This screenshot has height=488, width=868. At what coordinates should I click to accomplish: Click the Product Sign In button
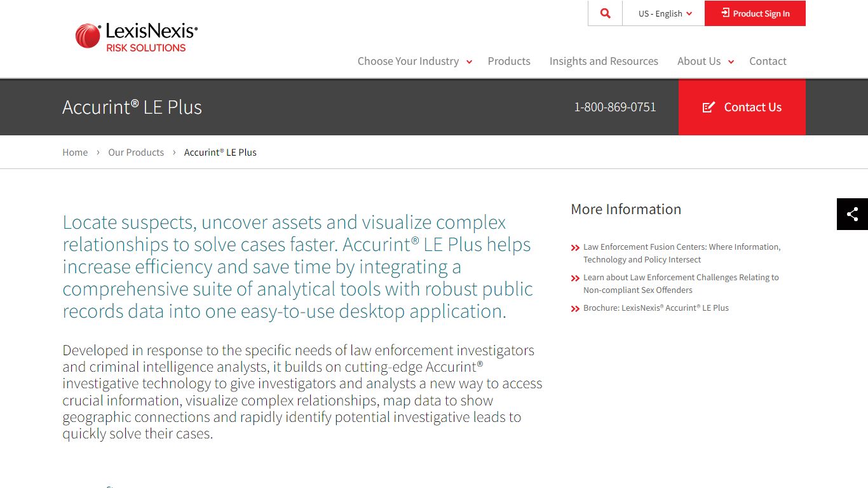coord(755,13)
